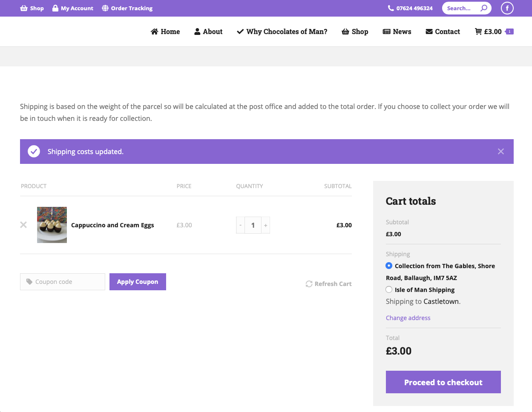532x412 pixels.
Task: Click the checkmark icon in shipping notice
Action: point(34,152)
